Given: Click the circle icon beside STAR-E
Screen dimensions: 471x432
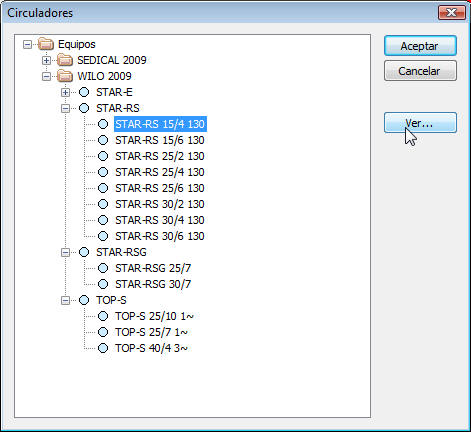Looking at the screenshot, I should point(84,92).
